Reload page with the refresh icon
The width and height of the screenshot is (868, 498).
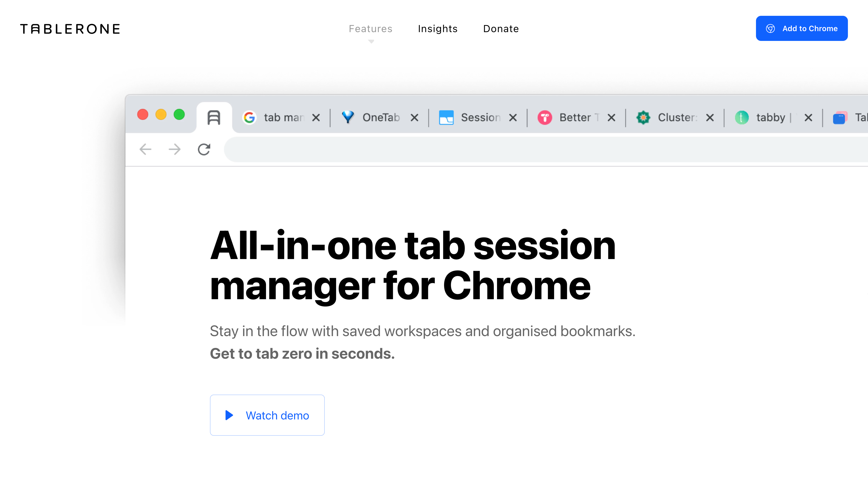pyautogui.click(x=204, y=149)
